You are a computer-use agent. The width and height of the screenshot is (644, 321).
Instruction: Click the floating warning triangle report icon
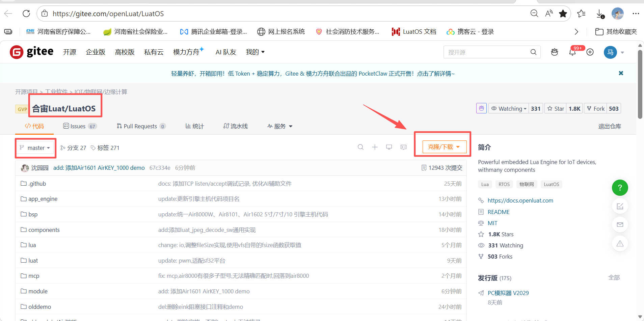point(620,243)
